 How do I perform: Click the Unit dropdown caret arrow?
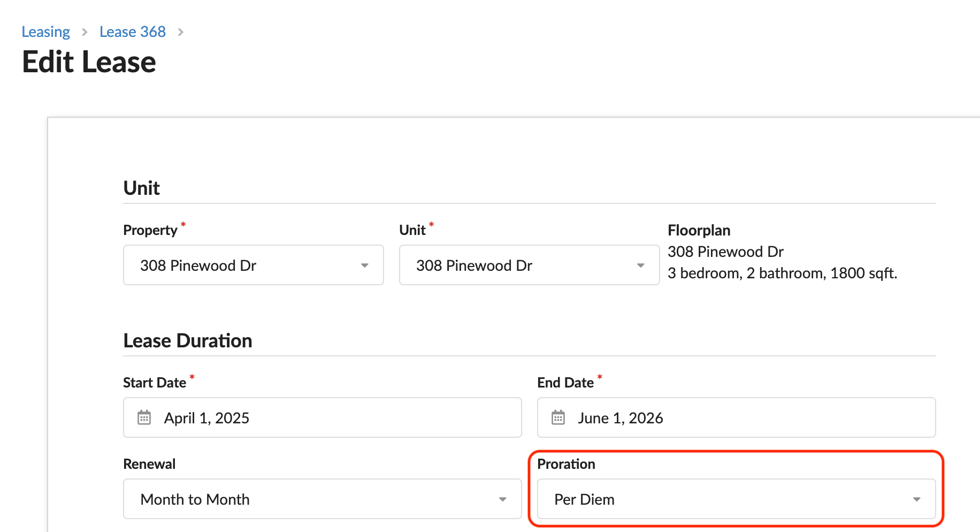(641, 265)
